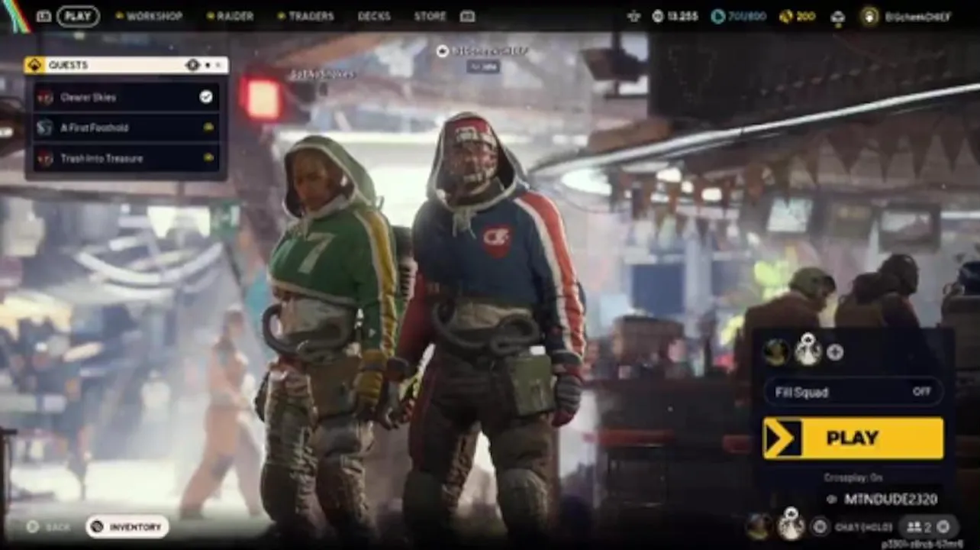980x550 pixels.
Task: Click the chat button glyph icon
Action: [x=820, y=526]
